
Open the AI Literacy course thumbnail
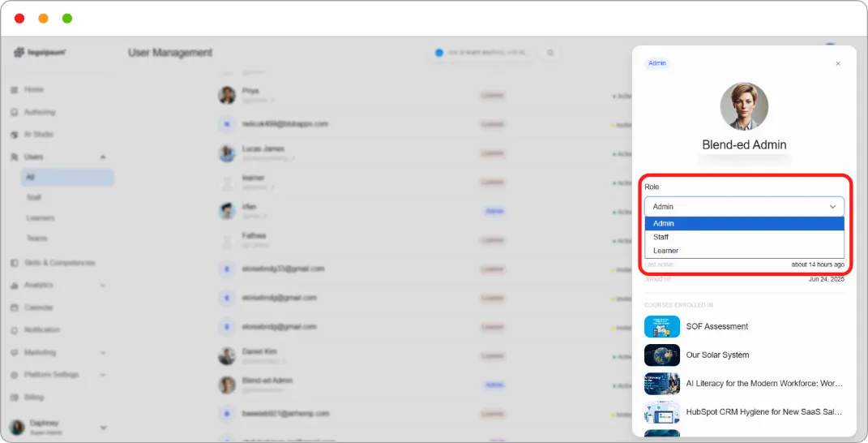(x=662, y=383)
